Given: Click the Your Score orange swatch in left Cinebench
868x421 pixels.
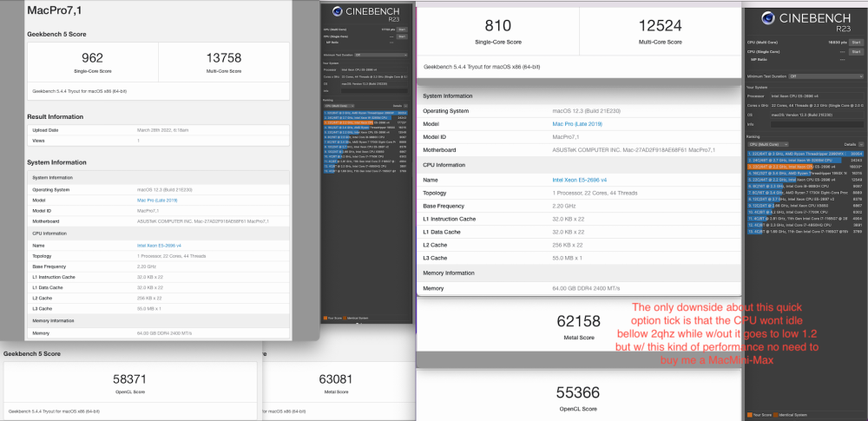Looking at the screenshot, I should (x=325, y=318).
